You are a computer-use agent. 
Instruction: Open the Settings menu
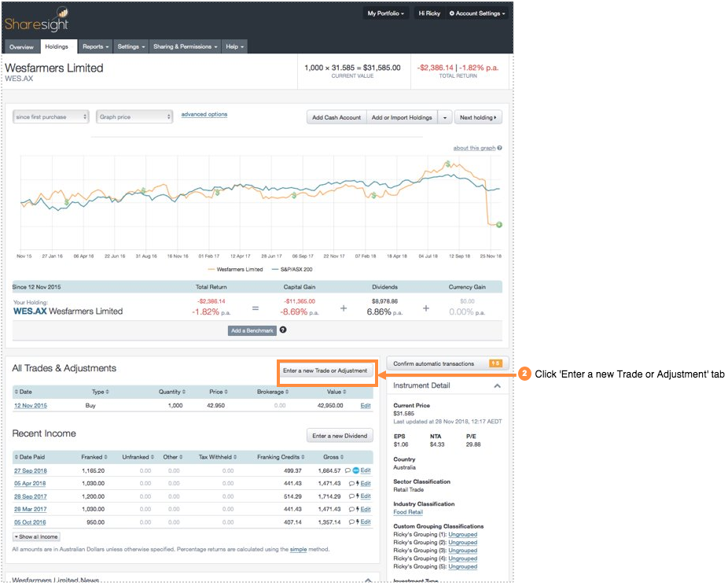point(131,46)
